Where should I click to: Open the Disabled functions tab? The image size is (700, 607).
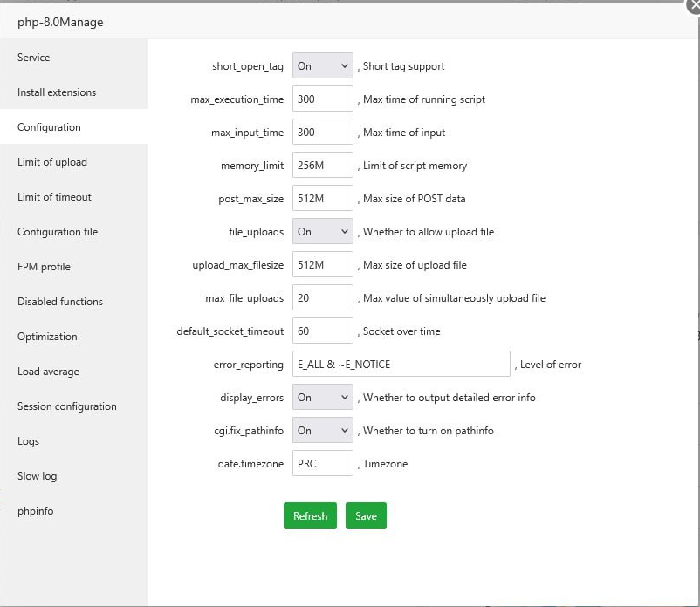60,302
